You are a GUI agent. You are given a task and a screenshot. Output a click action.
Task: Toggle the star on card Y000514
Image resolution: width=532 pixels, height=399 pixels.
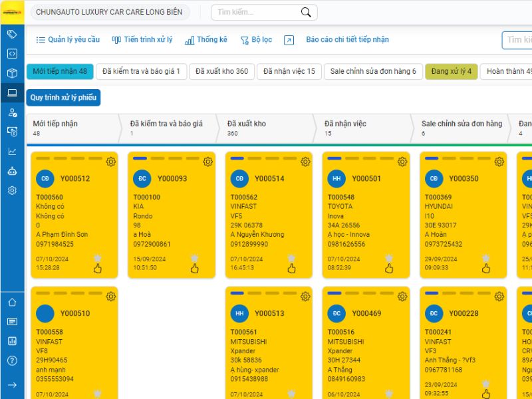[x=292, y=258]
